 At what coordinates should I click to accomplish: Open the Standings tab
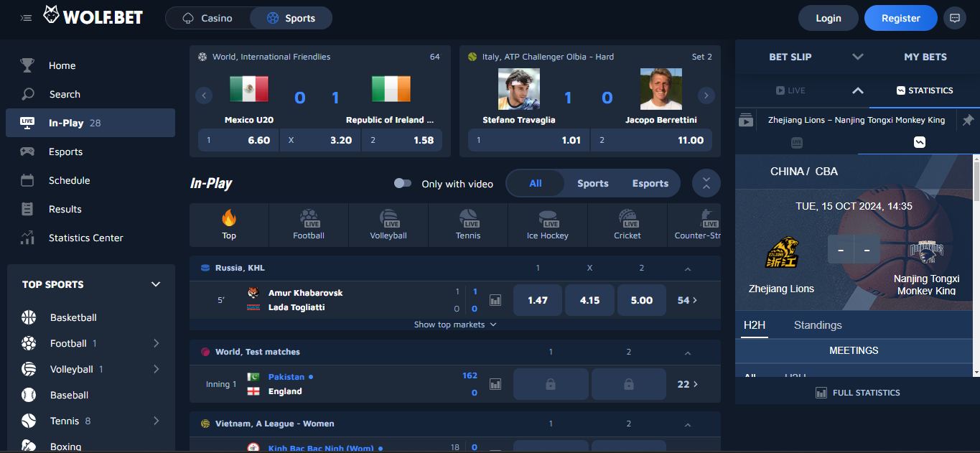click(x=818, y=325)
